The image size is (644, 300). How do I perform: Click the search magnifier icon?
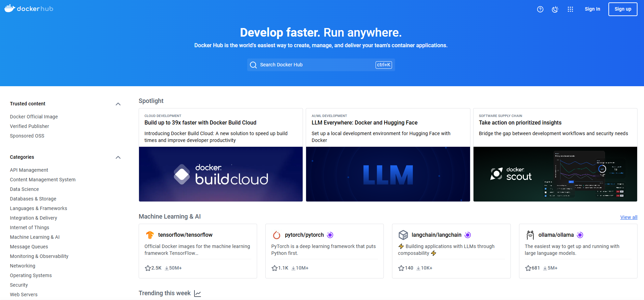(253, 65)
